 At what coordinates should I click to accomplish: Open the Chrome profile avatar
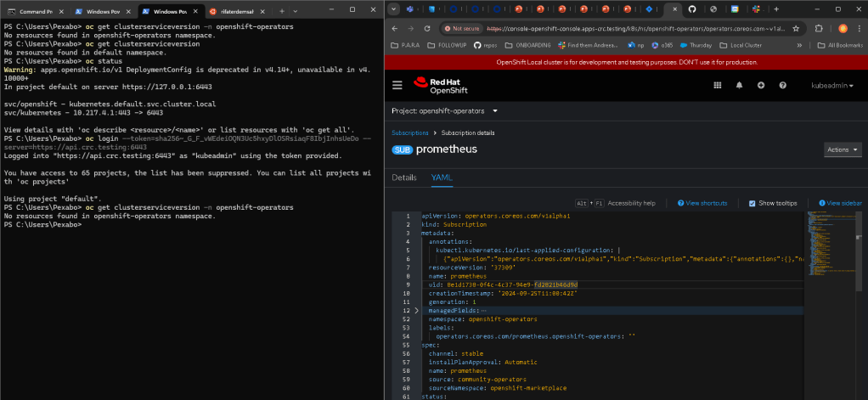(x=843, y=28)
